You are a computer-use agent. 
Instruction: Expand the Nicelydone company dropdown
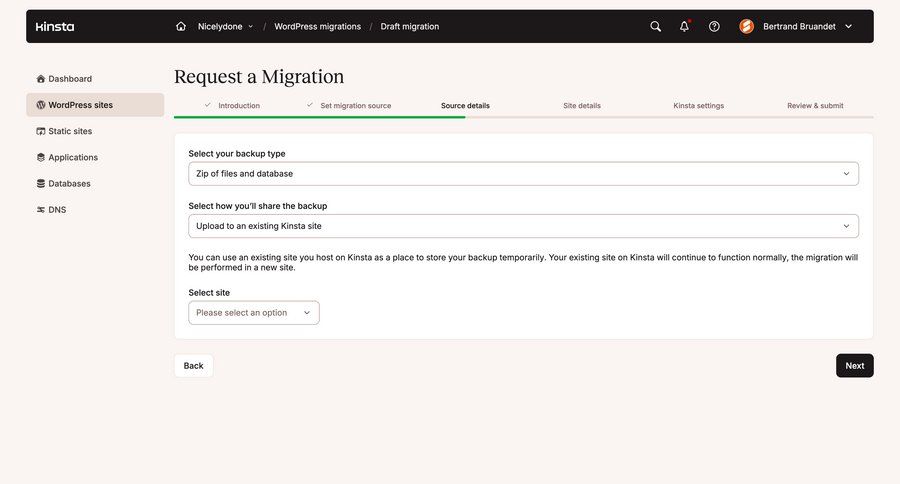pyautogui.click(x=225, y=27)
